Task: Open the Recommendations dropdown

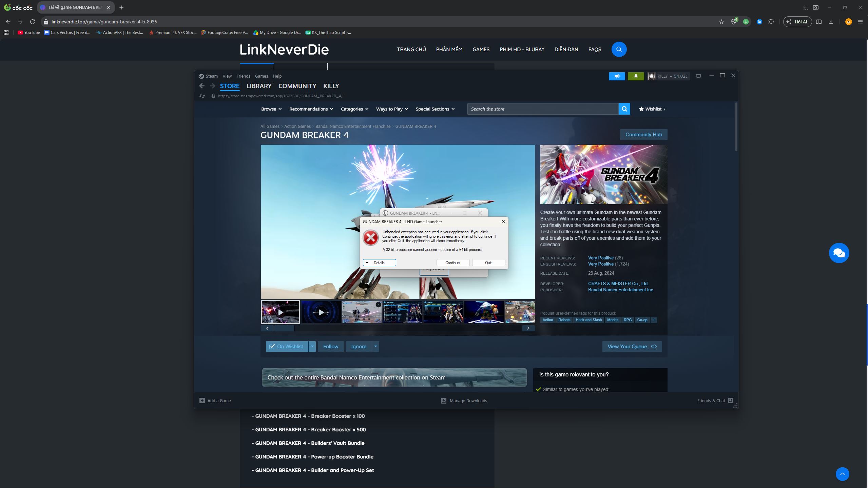Action: point(311,109)
